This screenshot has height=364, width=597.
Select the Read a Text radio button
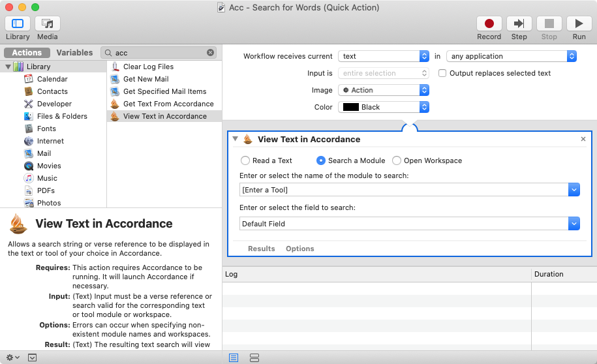tap(245, 160)
